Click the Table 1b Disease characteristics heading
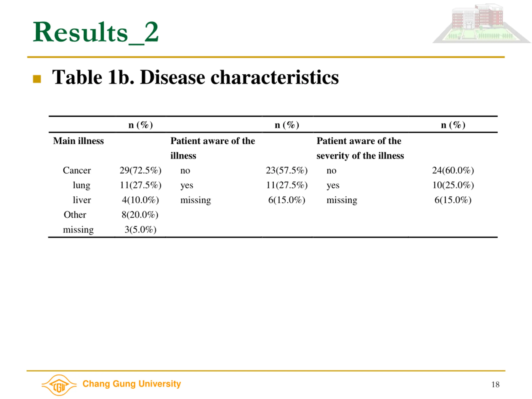 [x=195, y=77]
